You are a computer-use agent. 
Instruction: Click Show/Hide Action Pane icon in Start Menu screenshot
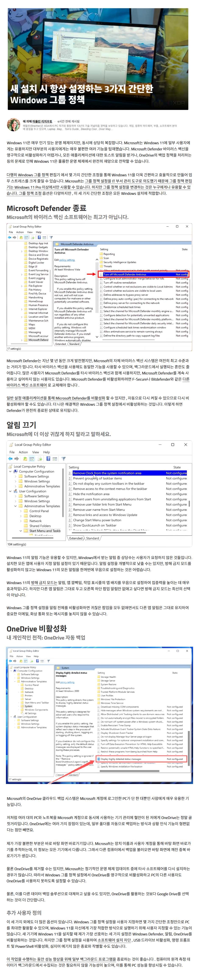(55, 458)
